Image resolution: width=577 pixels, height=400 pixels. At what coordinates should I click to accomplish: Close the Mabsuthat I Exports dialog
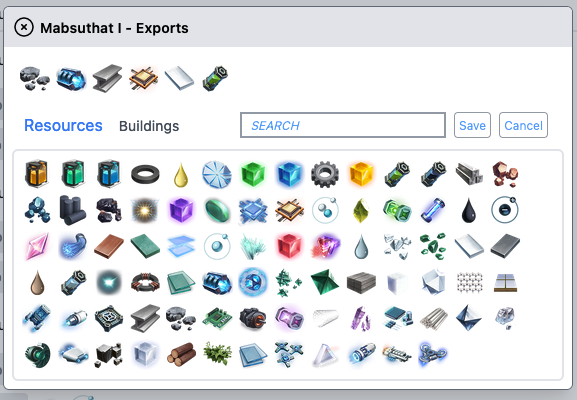[x=24, y=27]
